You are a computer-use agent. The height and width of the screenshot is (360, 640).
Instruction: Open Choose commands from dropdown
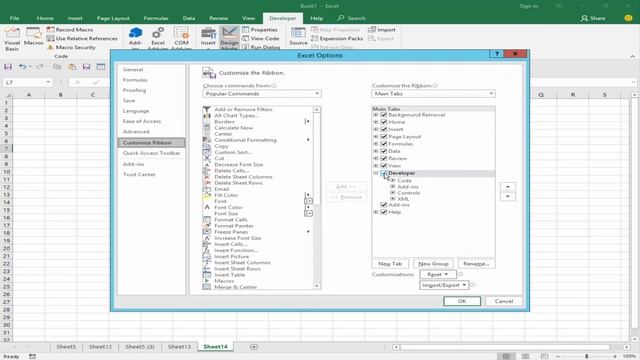[262, 94]
